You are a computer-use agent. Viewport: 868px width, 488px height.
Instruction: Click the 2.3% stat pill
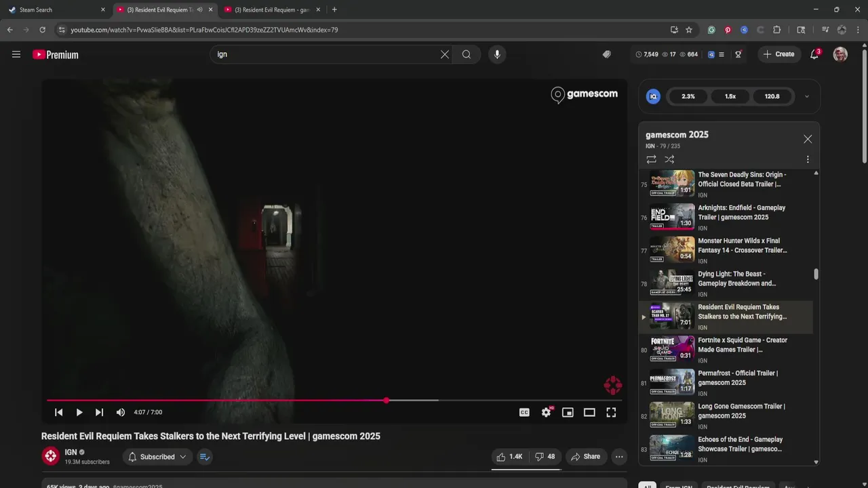click(x=688, y=96)
